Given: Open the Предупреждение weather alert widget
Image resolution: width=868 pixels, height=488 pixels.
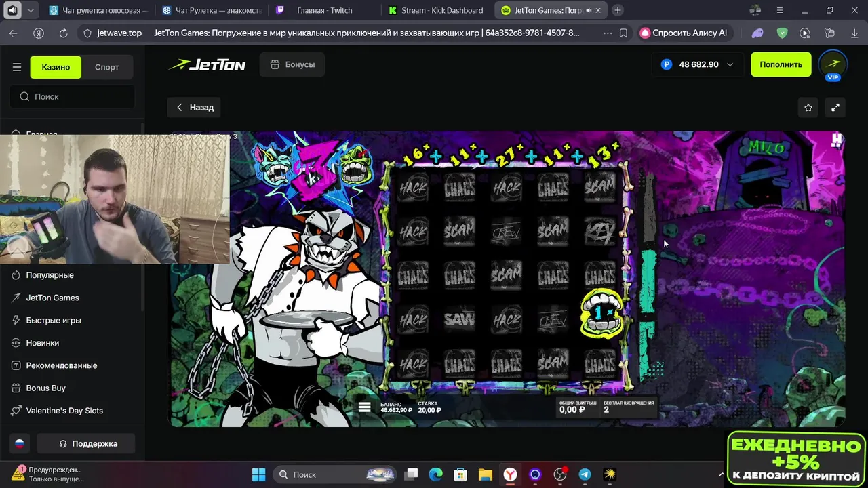Looking at the screenshot, I should pyautogui.click(x=47, y=474).
